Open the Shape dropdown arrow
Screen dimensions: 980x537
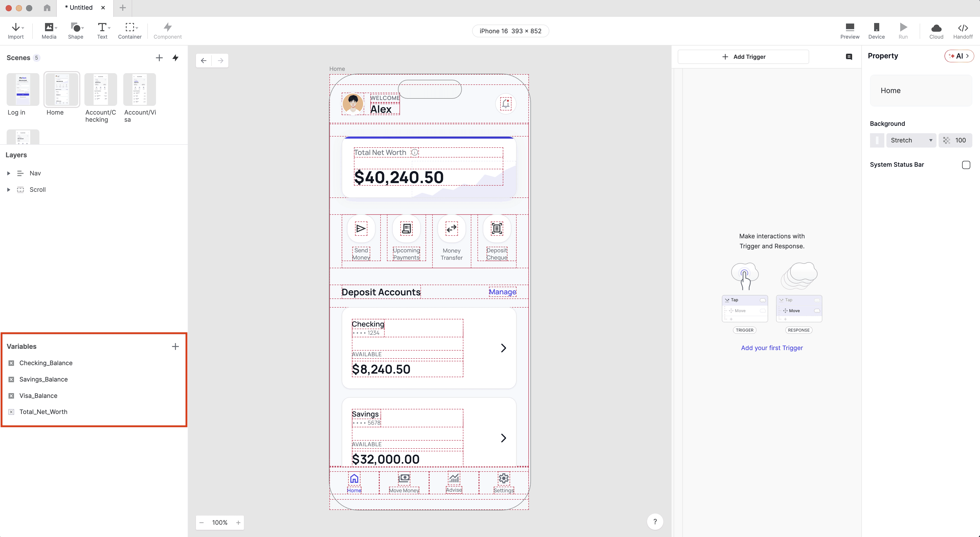[83, 28]
